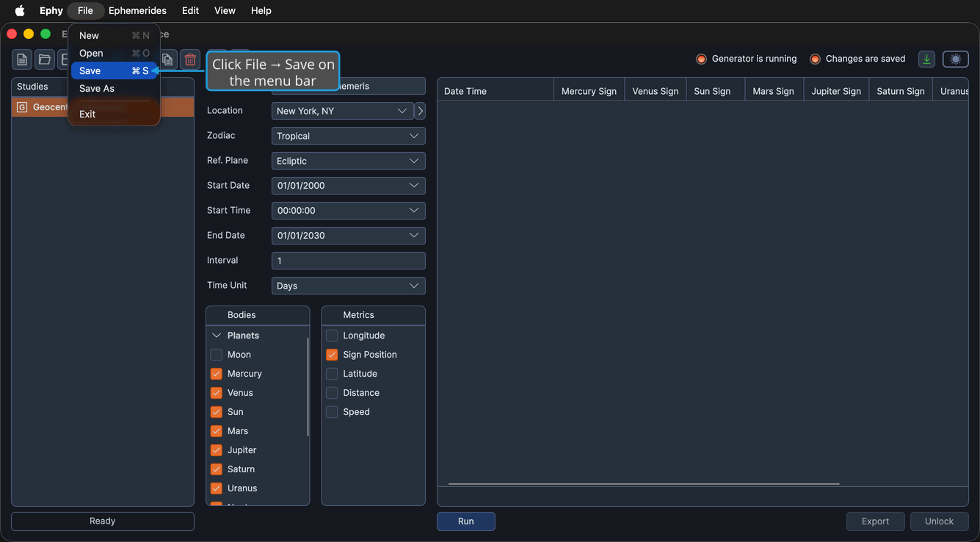Click the open folder toolbar icon
This screenshot has height=542, width=980.
[45, 59]
